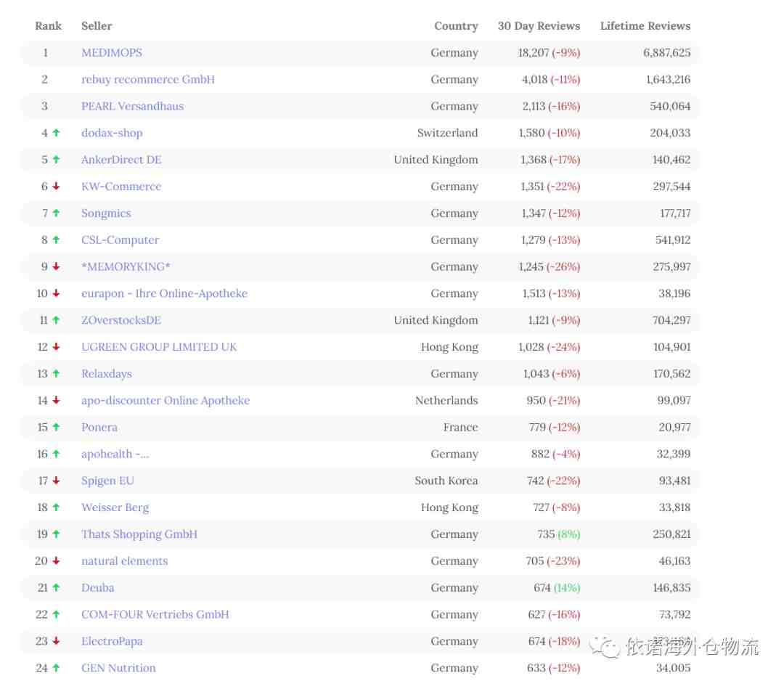Click the up arrow next to AnkerDirect DE

point(56,160)
